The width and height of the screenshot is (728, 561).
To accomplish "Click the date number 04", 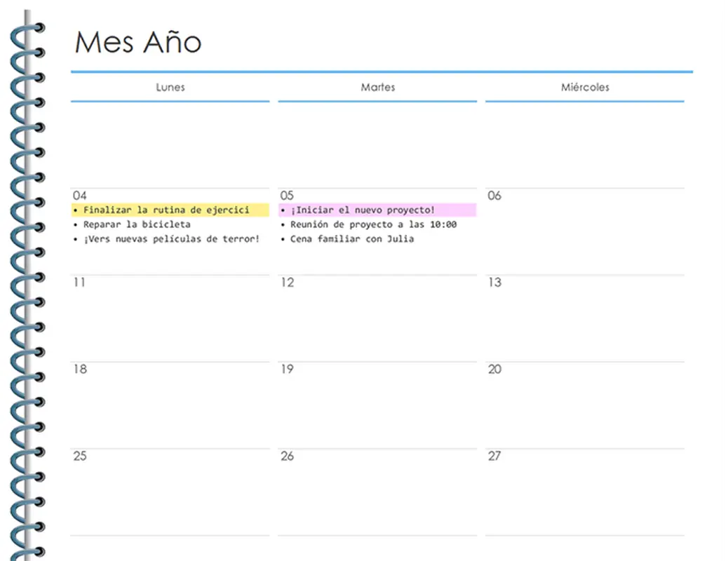I will coord(80,196).
